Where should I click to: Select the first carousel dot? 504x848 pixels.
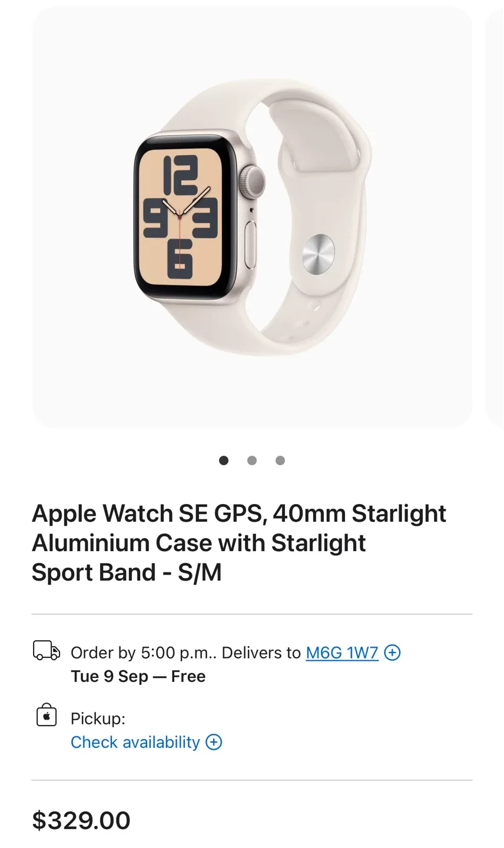(x=224, y=461)
